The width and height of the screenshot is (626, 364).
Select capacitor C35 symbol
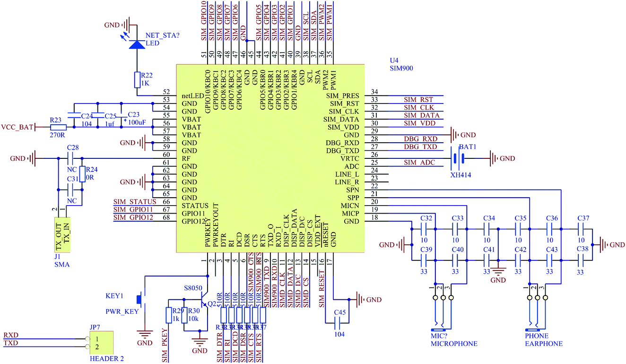[x=519, y=229]
